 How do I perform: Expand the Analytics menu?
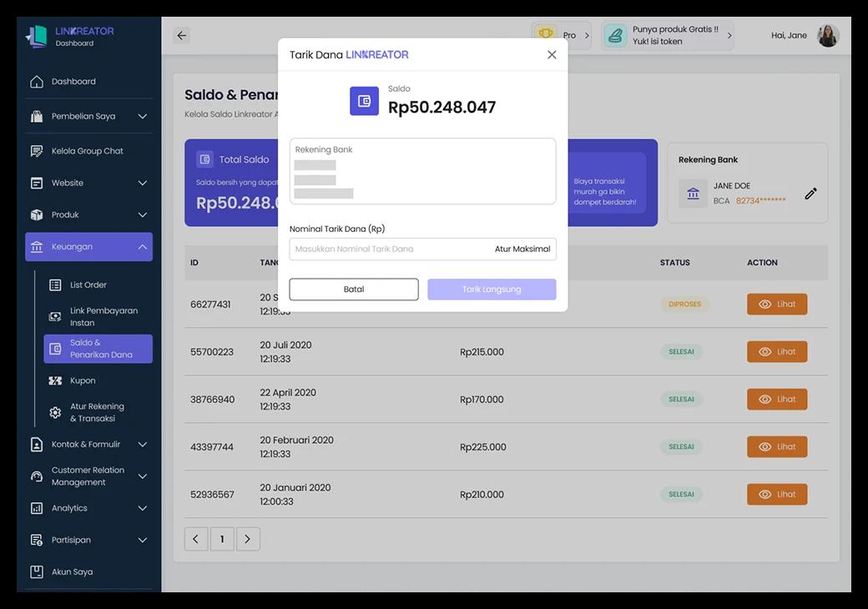[x=142, y=508]
